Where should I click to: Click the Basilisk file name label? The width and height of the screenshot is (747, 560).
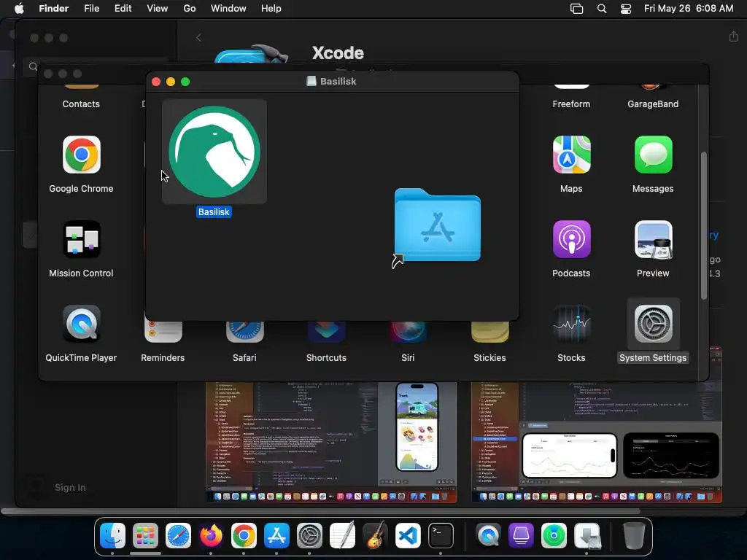tap(214, 212)
